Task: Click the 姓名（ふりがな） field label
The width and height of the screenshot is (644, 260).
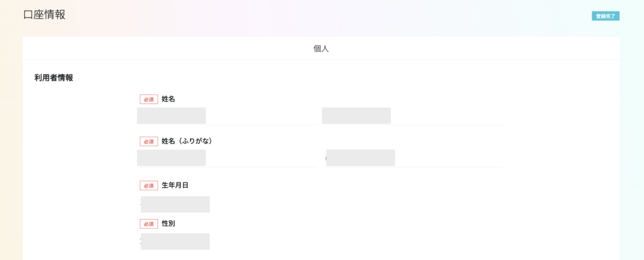Action: [x=187, y=141]
